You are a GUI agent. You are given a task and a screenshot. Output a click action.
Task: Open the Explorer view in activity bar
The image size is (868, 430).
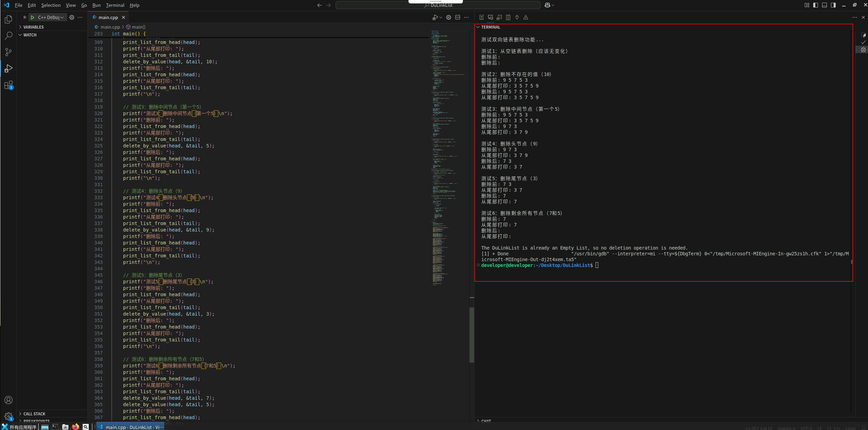[x=9, y=19]
